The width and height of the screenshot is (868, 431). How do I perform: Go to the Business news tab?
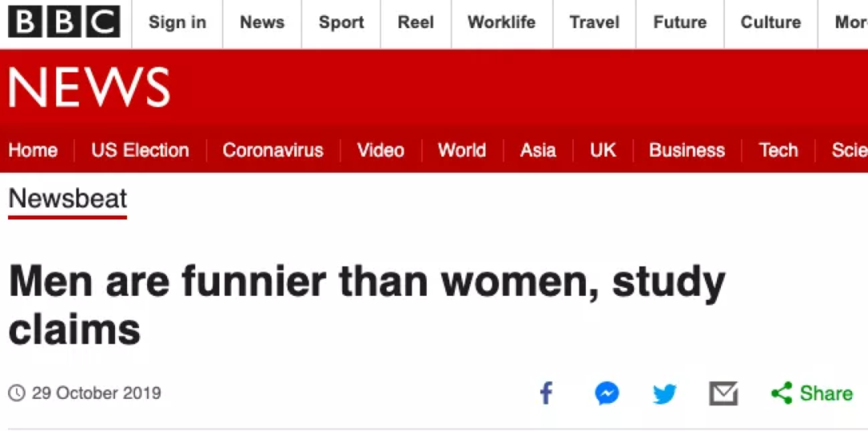686,150
